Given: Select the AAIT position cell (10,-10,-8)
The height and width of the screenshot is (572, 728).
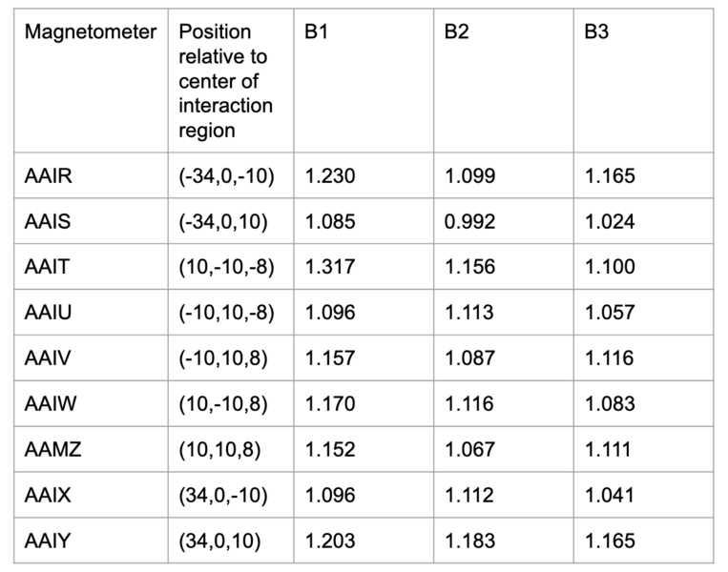Looking at the screenshot, I should [226, 268].
